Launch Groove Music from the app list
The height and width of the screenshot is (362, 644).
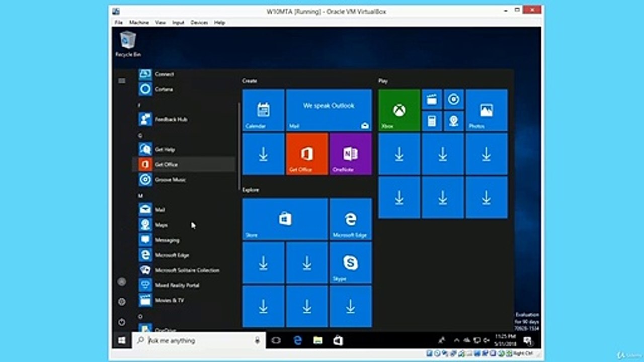click(184, 179)
